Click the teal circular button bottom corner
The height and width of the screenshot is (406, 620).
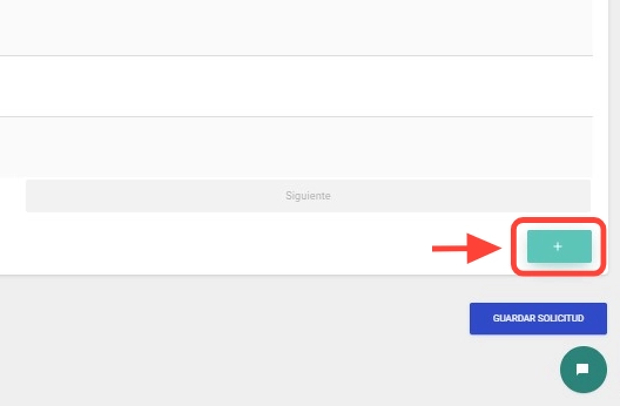coord(583,369)
